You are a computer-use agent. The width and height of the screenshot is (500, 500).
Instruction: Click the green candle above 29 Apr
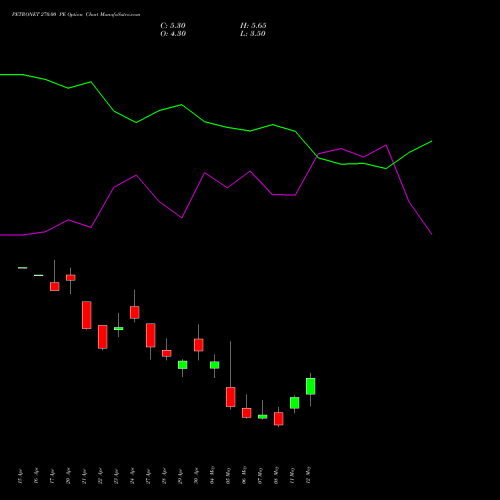[183, 365]
